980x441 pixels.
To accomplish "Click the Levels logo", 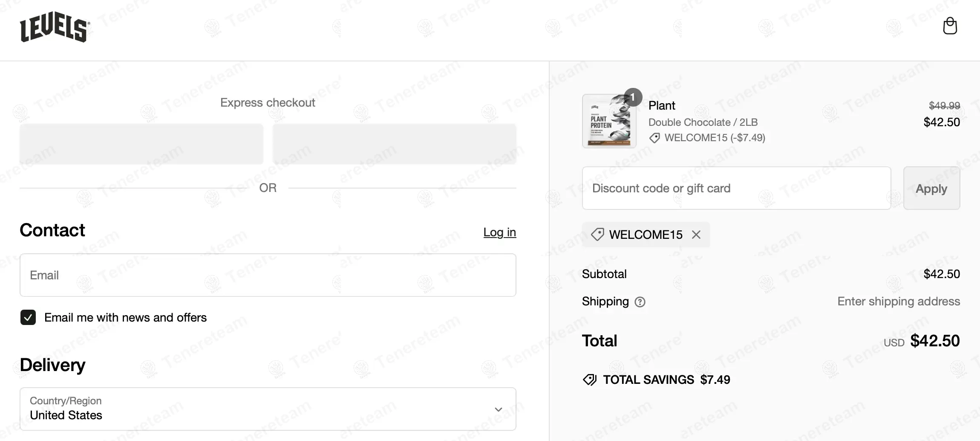I will tap(55, 27).
